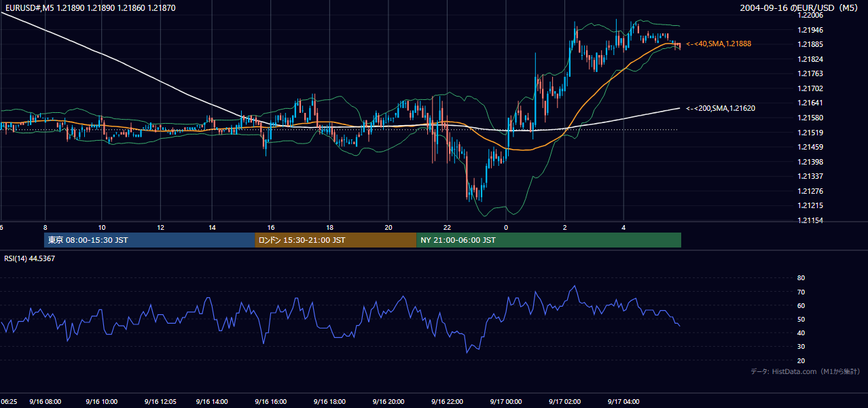The width and height of the screenshot is (868, 408).
Task: Click price axis label 1.21885
Action: 810,45
